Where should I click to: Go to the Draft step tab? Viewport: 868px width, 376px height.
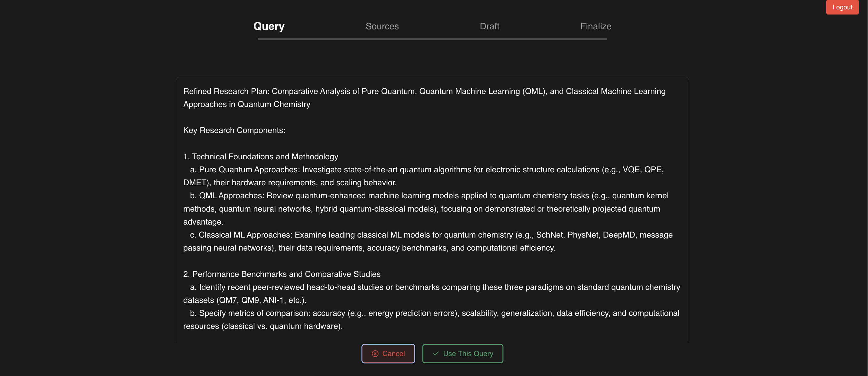click(x=489, y=26)
